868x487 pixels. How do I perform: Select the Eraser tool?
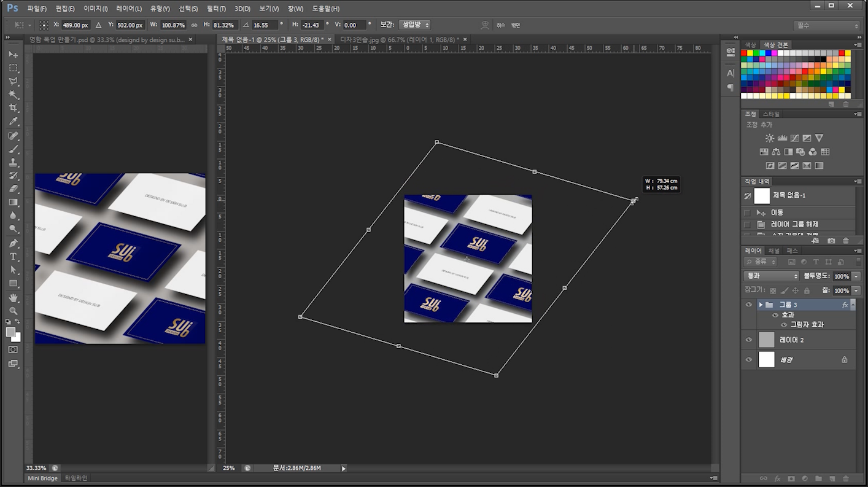click(14, 189)
